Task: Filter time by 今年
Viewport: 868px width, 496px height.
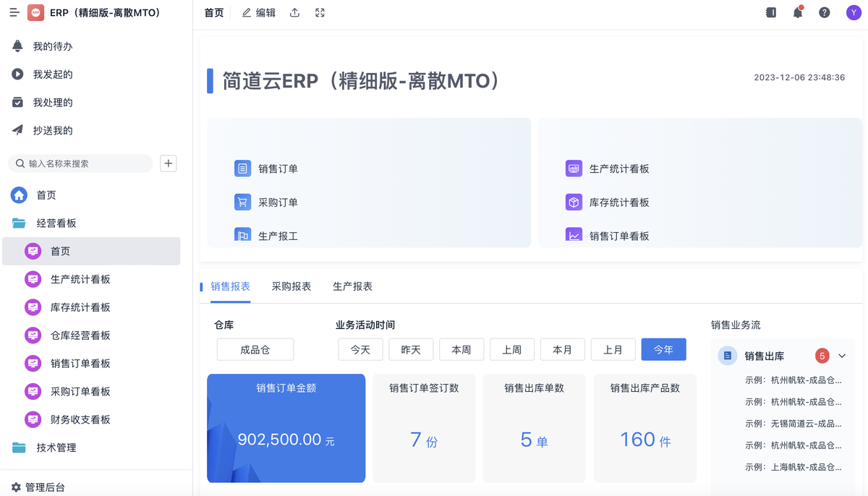Action: [664, 349]
